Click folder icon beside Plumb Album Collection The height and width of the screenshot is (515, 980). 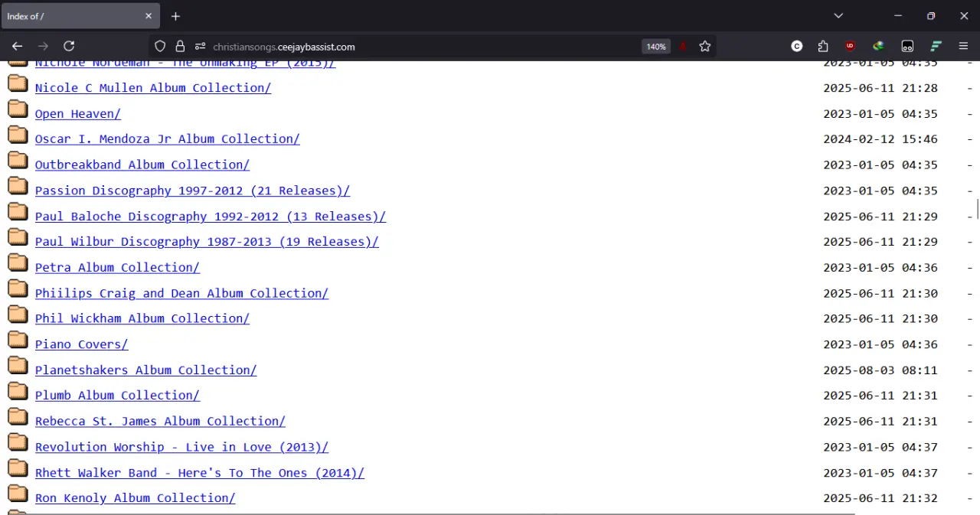click(18, 392)
